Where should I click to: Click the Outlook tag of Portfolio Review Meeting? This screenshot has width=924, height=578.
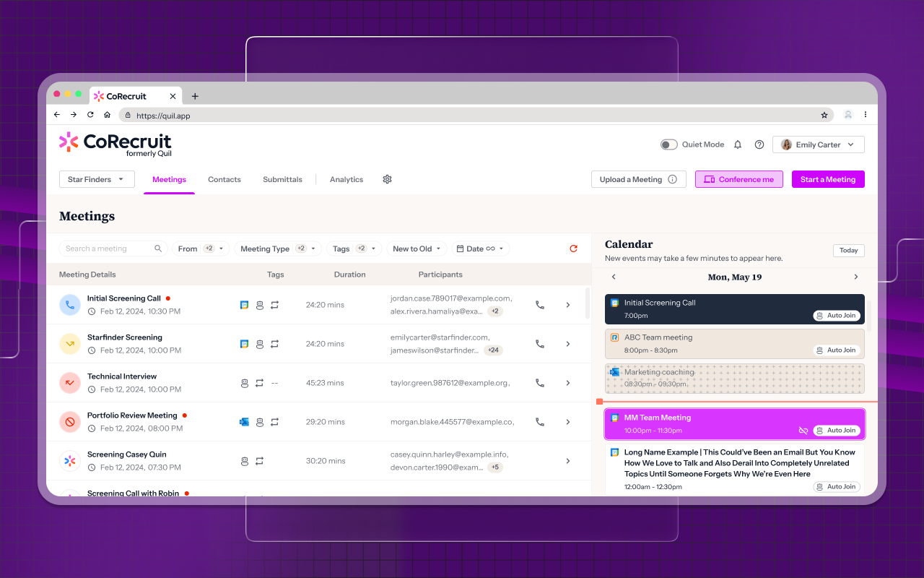pyautogui.click(x=244, y=422)
